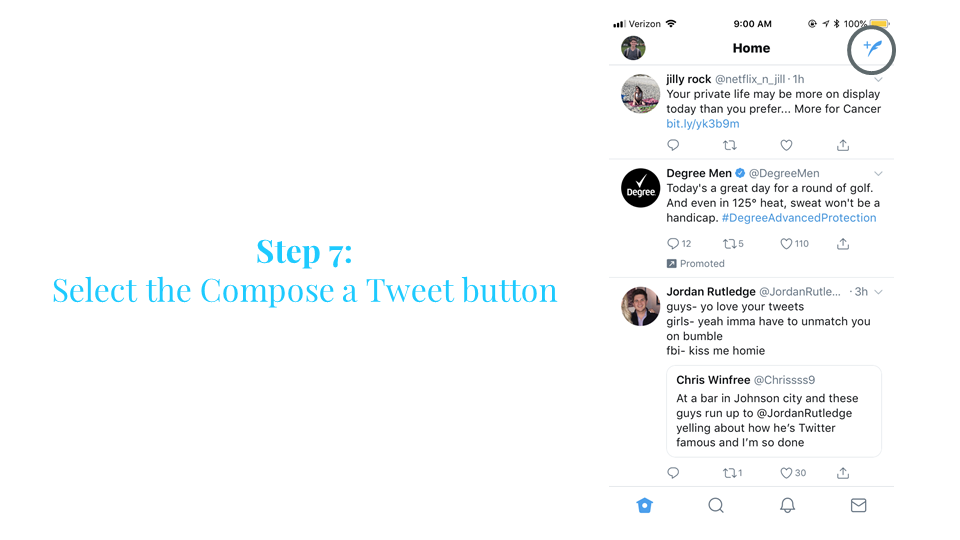Expand the Degree Men tweet options chevron
Image resolution: width=960 pixels, height=540 pixels.
878,173
